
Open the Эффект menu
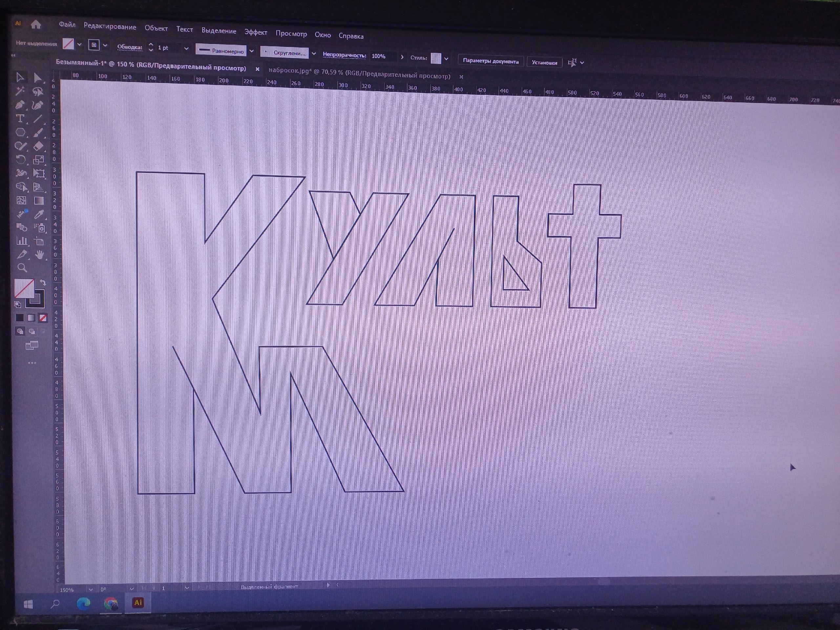(256, 32)
